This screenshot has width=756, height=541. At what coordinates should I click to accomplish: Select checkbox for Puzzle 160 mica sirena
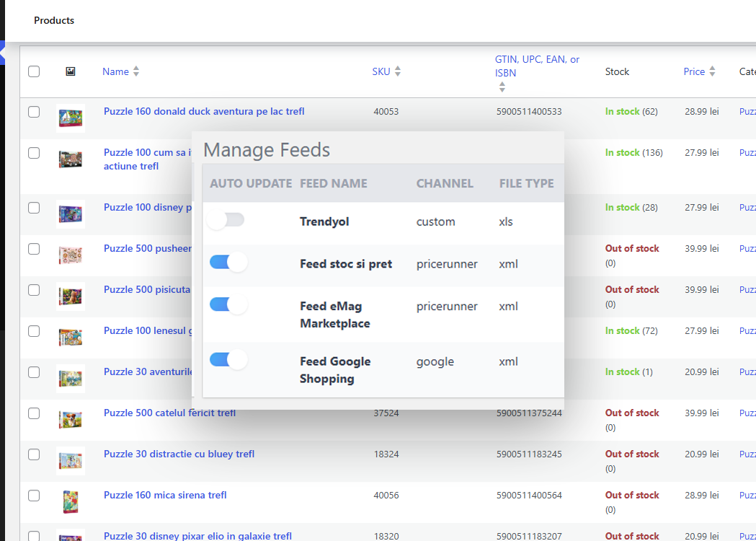click(34, 496)
